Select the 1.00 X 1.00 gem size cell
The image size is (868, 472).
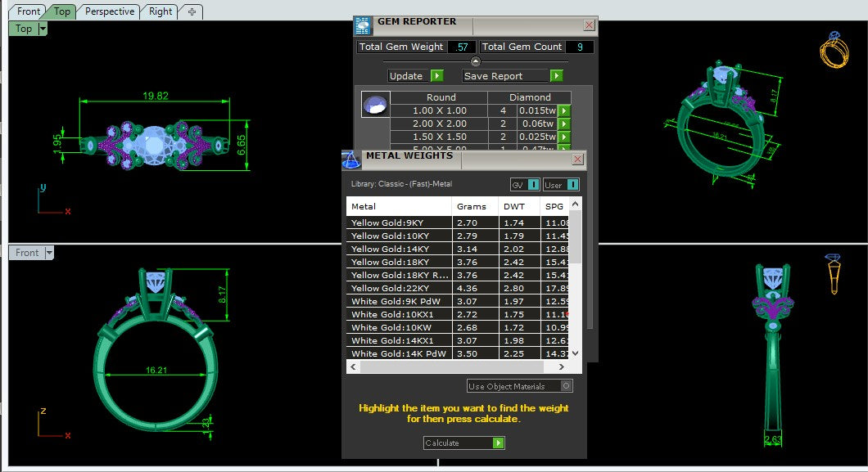pos(439,110)
